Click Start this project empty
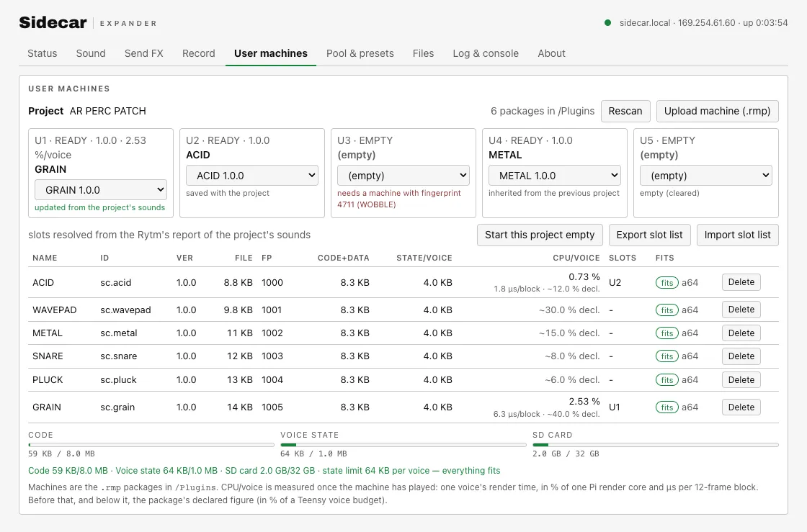807x532 pixels. 540,235
